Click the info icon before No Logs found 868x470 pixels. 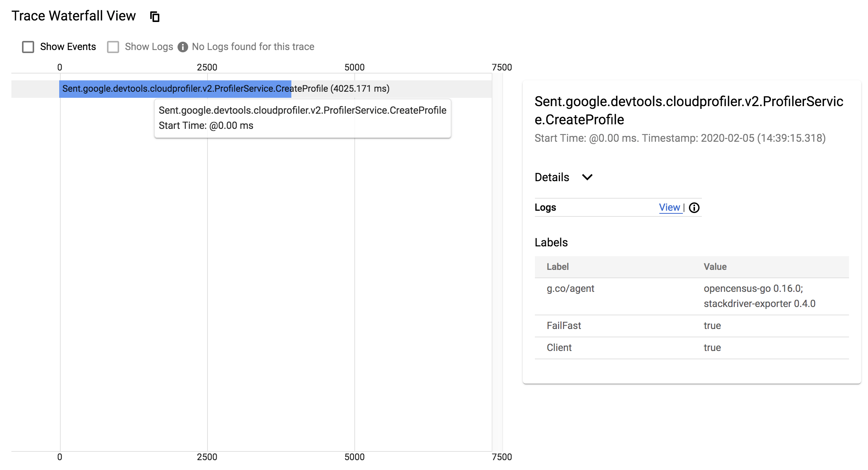click(x=183, y=47)
